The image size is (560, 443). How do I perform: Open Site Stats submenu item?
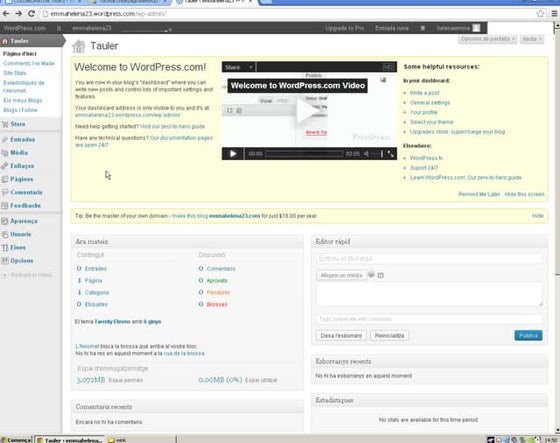[15, 73]
